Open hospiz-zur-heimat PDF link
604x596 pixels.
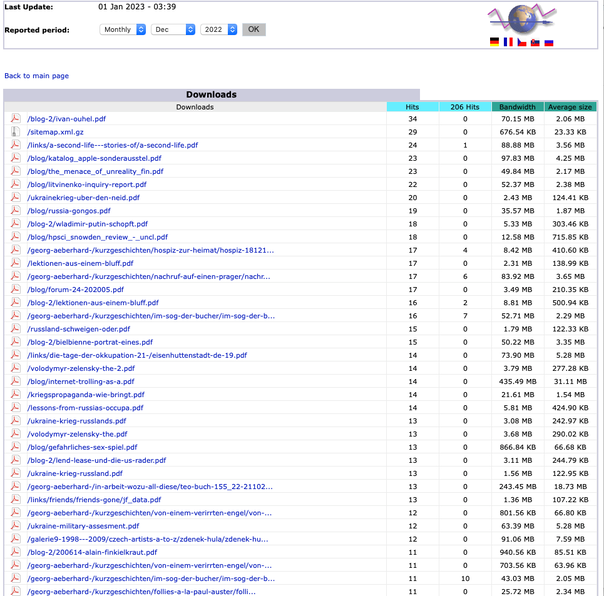point(151,250)
